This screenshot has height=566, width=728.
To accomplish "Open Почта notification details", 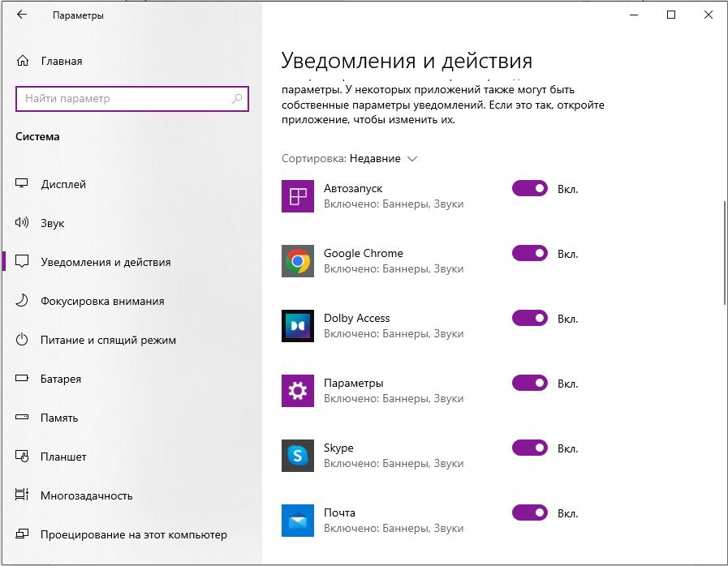I will point(394,520).
